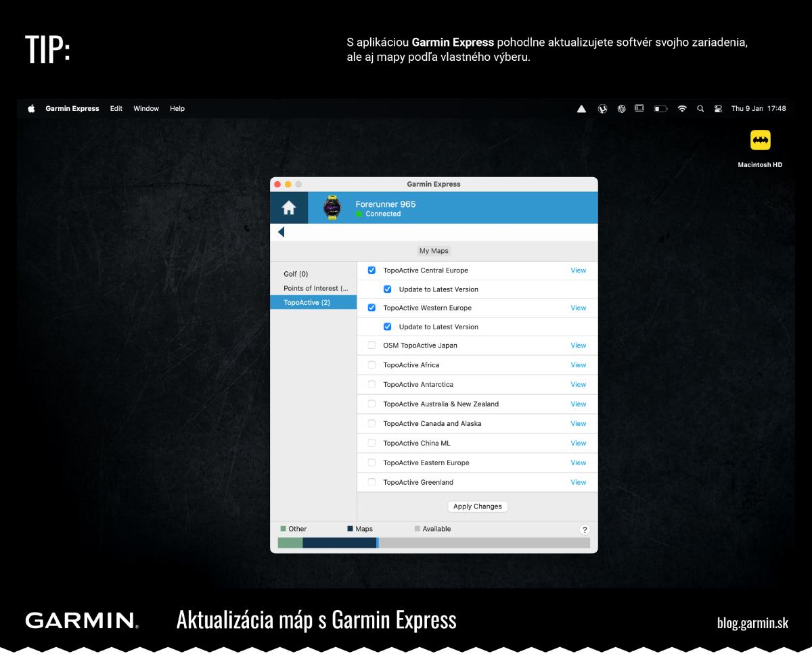
Task: Select the TopoActive (2) category
Action: pos(313,302)
